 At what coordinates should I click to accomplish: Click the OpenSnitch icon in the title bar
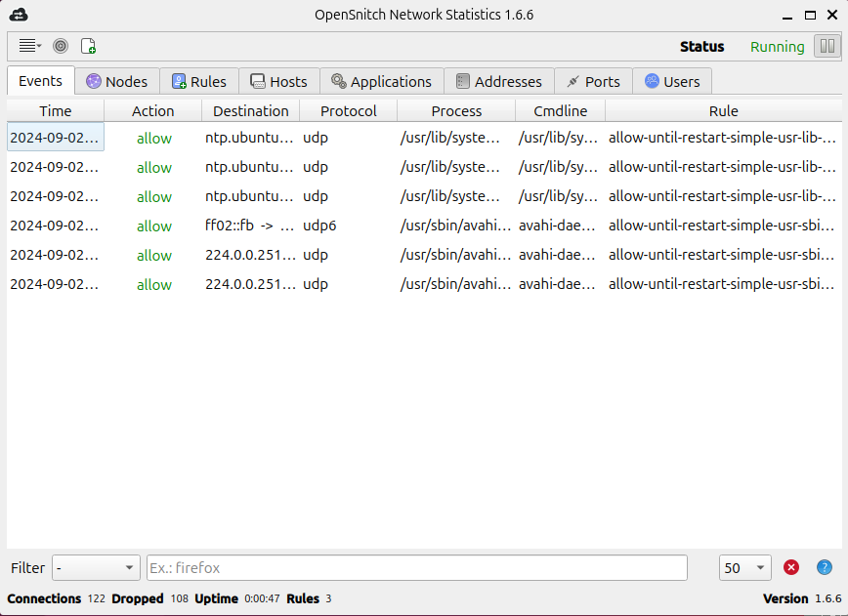19,15
